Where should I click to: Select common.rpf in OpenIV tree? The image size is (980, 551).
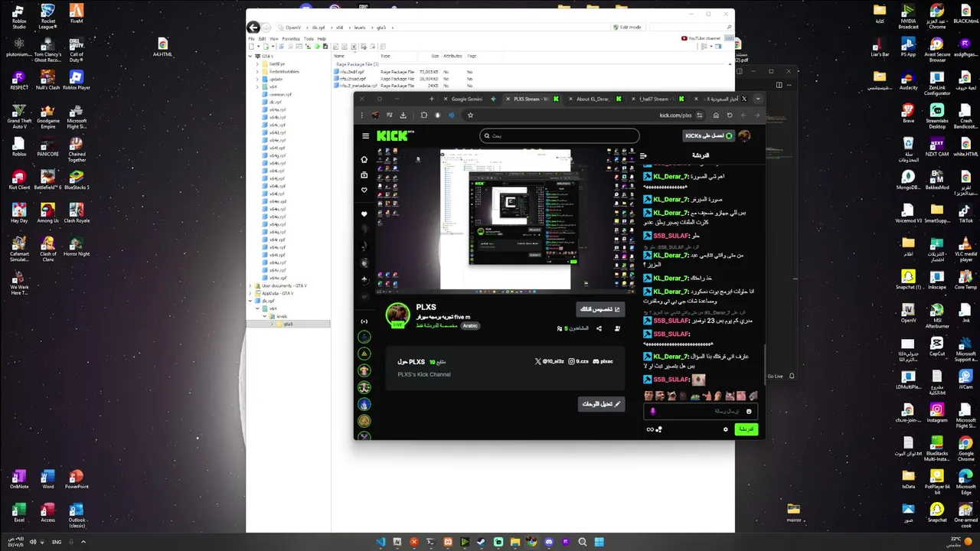(279, 94)
